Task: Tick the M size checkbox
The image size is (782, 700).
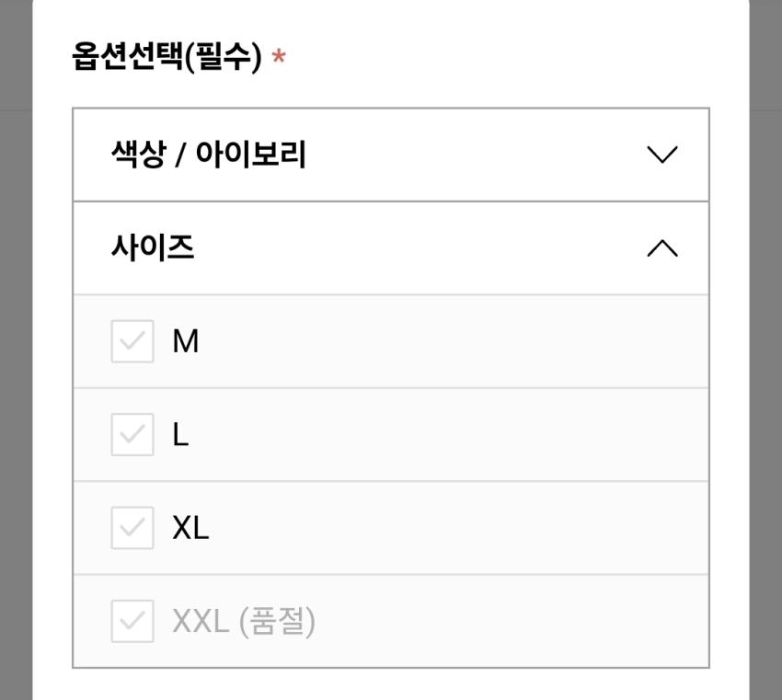Action: click(132, 341)
